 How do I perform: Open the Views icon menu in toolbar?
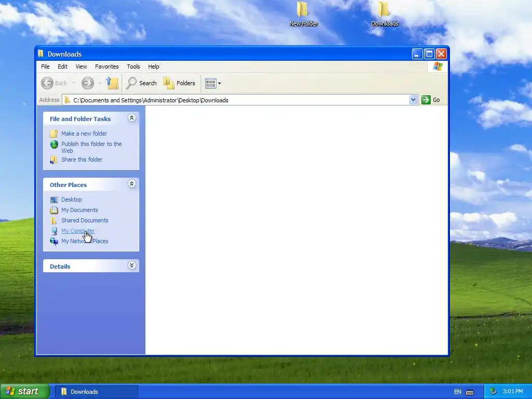point(213,83)
